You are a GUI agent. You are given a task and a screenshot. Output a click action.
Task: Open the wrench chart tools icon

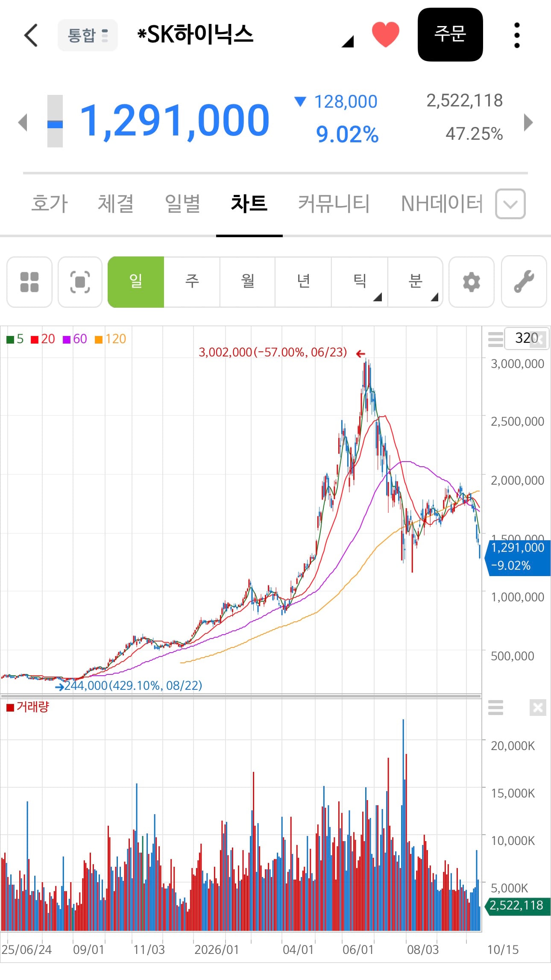coord(524,282)
